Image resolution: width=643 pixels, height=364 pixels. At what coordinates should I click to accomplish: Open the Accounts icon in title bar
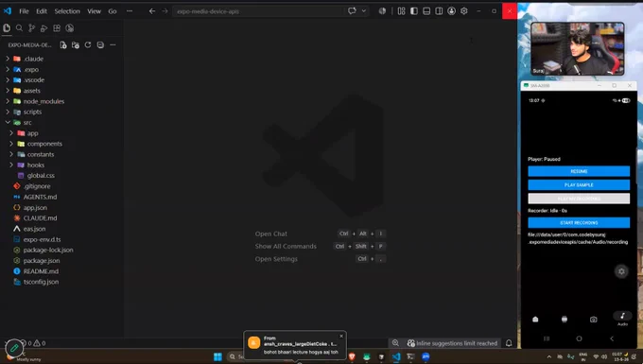pyautogui.click(x=451, y=11)
